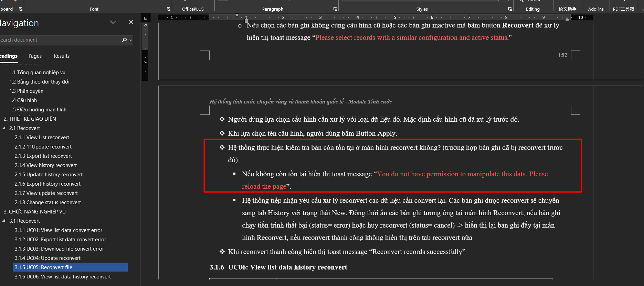The image size is (644, 286).
Task: Open the Styles pane launcher
Action: point(510,9)
